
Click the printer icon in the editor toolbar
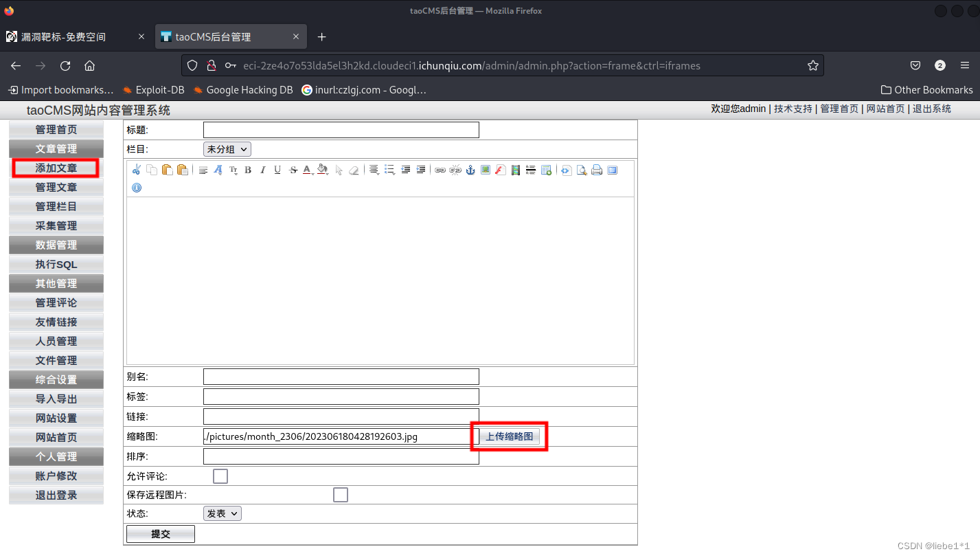click(x=597, y=170)
